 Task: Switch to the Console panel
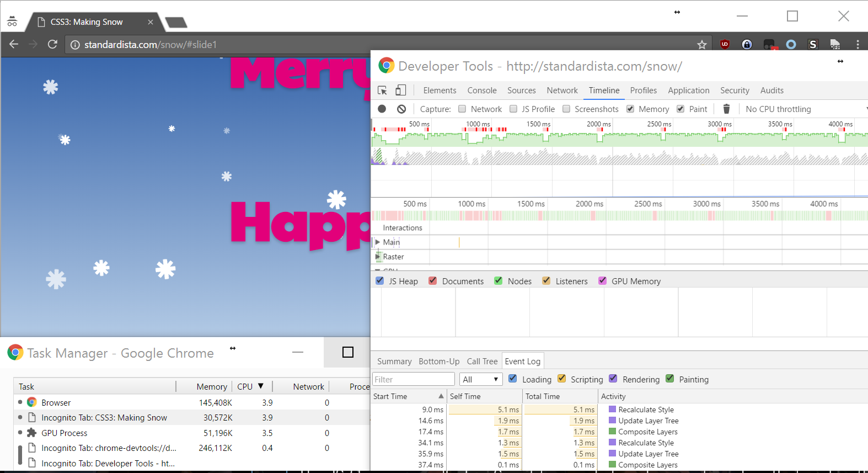482,91
